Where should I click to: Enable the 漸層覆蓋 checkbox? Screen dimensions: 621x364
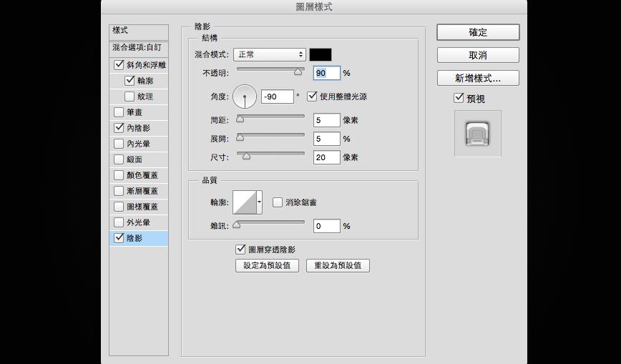[119, 192]
